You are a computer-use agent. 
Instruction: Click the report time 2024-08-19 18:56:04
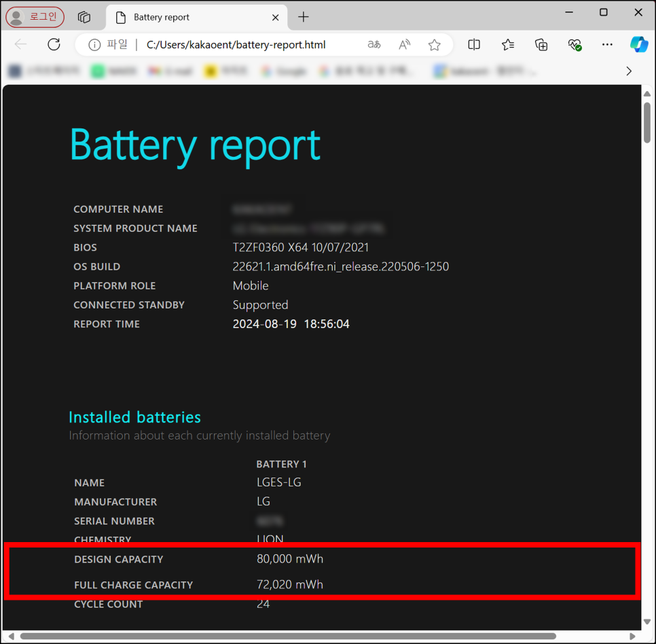coord(291,324)
